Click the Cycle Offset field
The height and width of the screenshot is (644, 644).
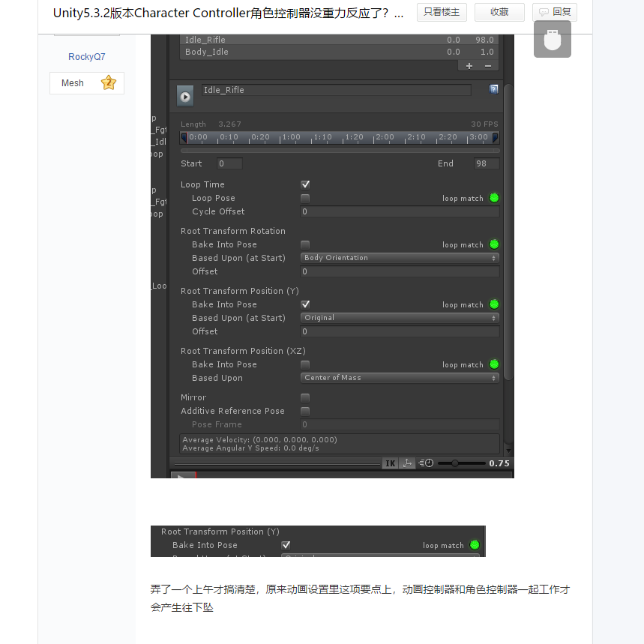point(400,211)
